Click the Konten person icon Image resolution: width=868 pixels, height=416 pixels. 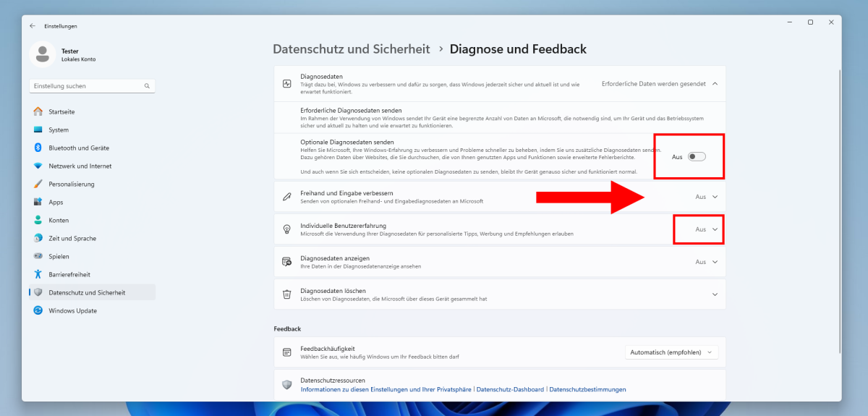[38, 220]
